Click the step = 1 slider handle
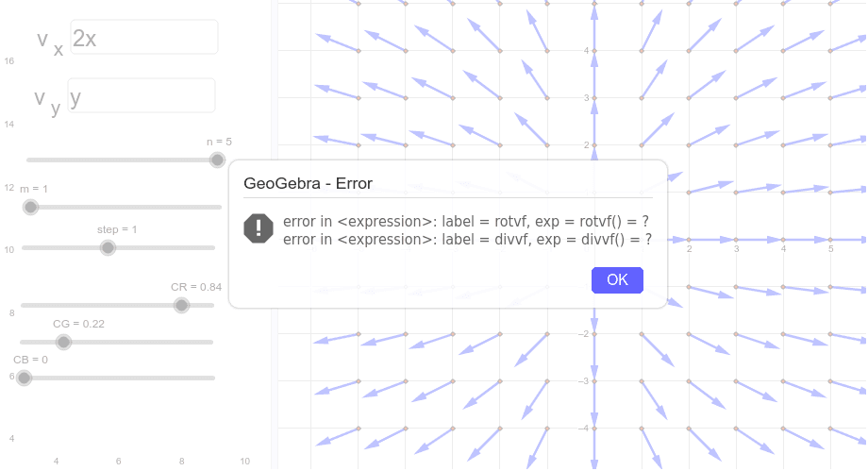 tap(108, 247)
